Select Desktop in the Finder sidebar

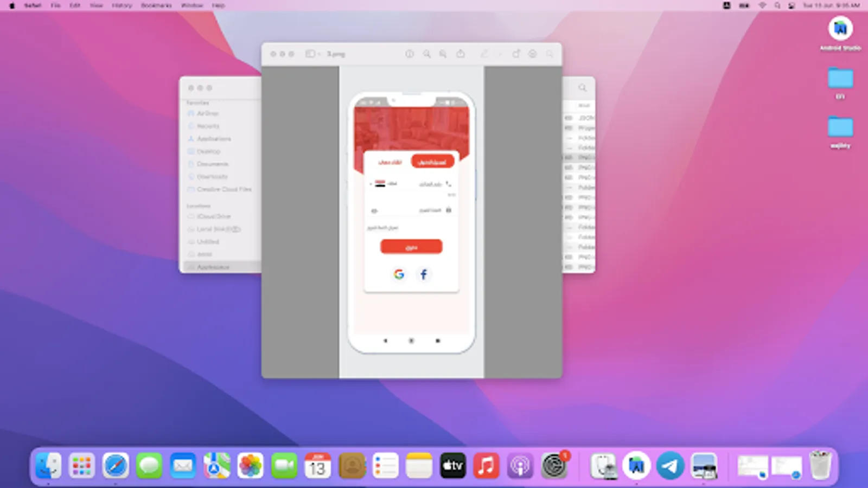click(x=208, y=151)
